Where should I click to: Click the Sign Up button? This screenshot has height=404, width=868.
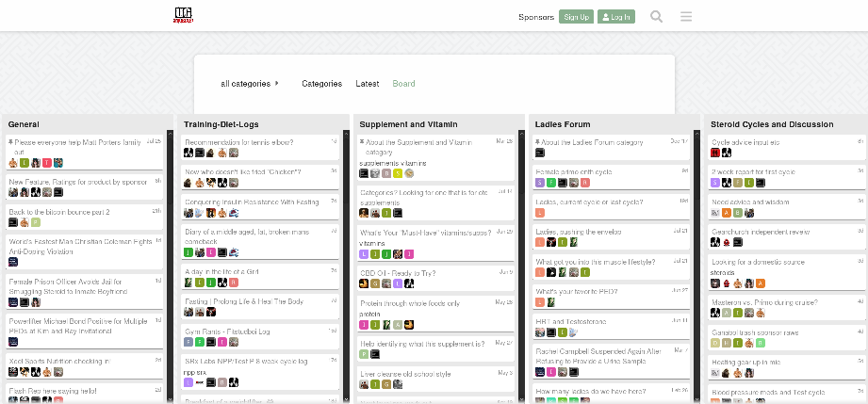pos(575,17)
